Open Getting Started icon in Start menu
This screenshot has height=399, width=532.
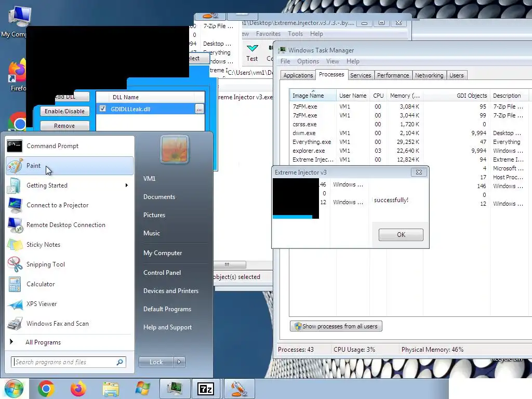coord(15,185)
